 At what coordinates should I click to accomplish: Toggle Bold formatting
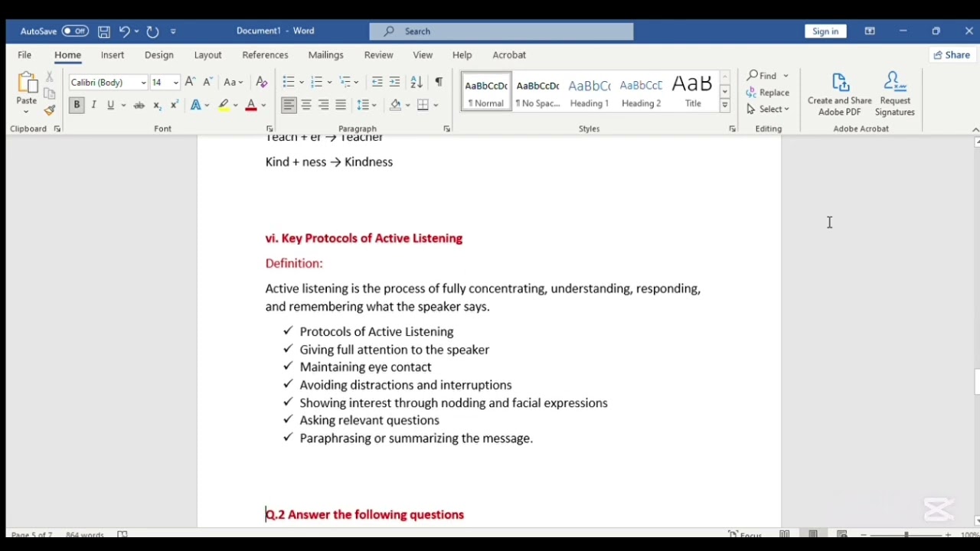[77, 106]
